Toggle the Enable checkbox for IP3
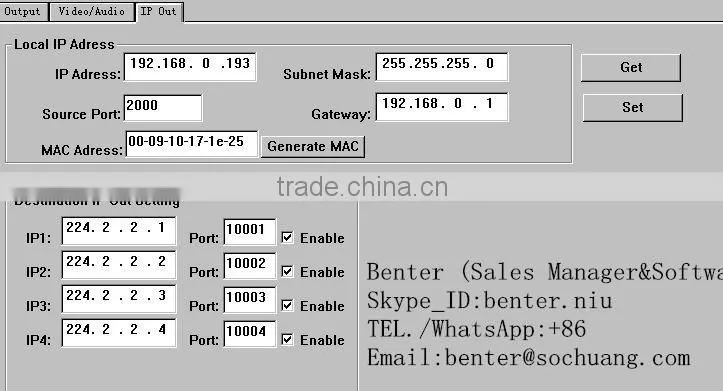 pos(287,305)
